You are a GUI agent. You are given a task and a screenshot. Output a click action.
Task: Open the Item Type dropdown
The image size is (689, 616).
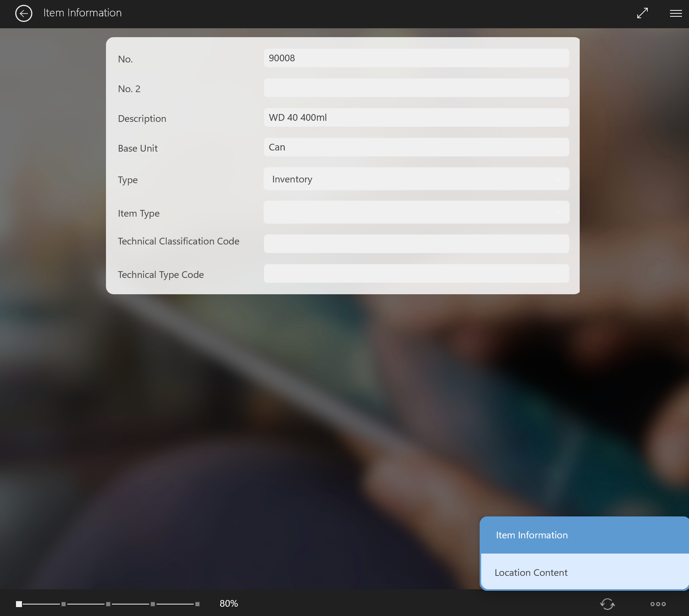[x=416, y=212]
